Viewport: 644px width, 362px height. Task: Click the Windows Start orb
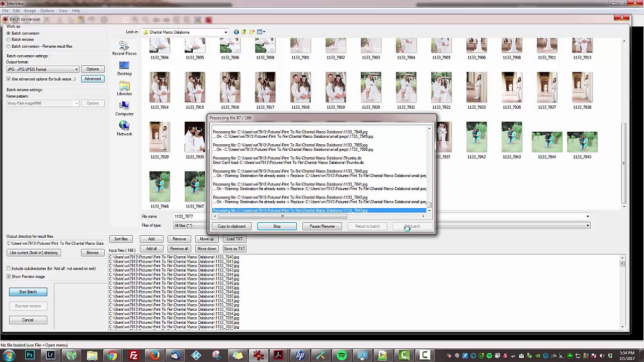(9, 356)
